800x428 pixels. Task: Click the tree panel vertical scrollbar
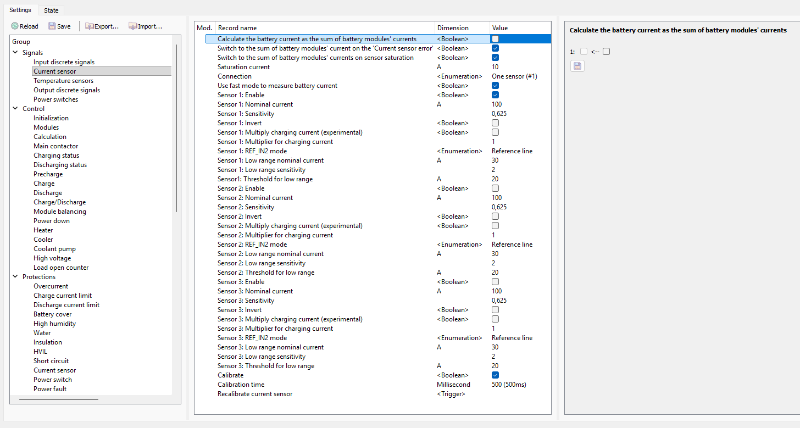point(177,128)
